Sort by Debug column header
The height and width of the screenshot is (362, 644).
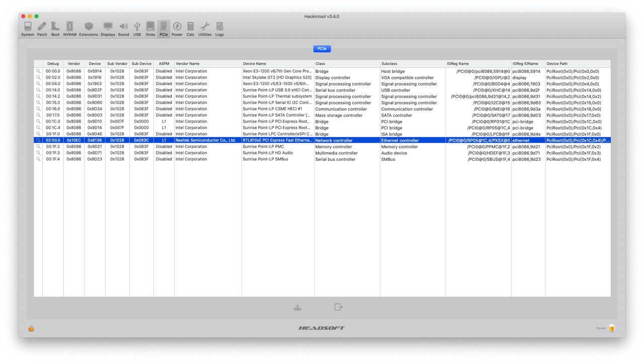(53, 64)
